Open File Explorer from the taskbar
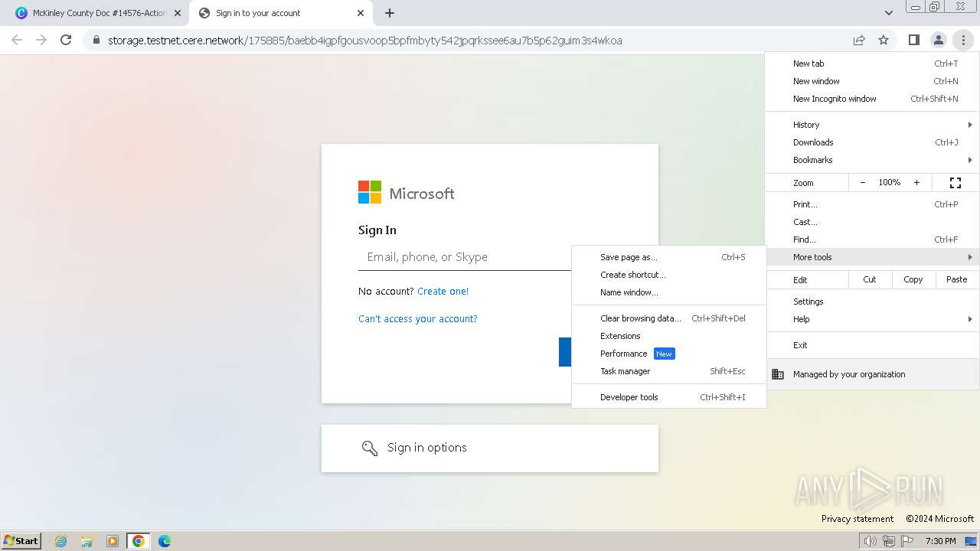Image resolution: width=980 pixels, height=551 pixels. pyautogui.click(x=87, y=541)
